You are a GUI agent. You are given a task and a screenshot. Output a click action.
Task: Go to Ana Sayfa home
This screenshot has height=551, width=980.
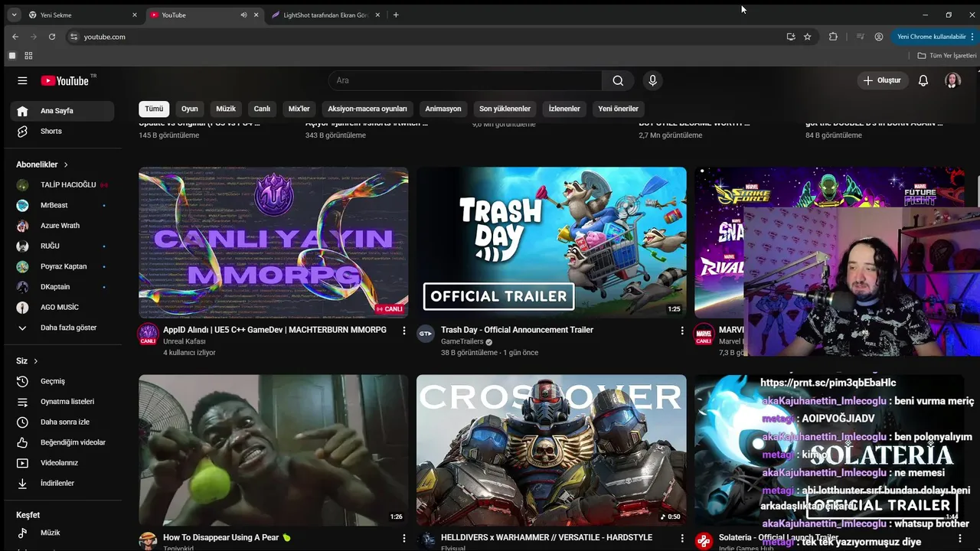[62, 111]
